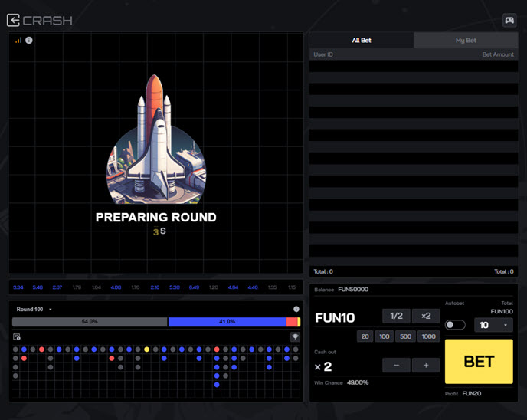The image size is (527, 420).
Task: Click the trophy icon above history grid
Action: [x=295, y=336]
